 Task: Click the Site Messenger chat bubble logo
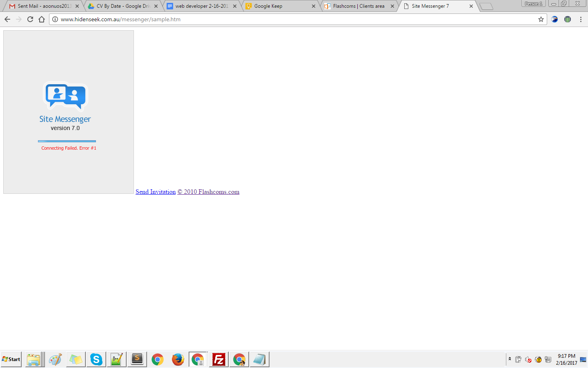coord(65,96)
